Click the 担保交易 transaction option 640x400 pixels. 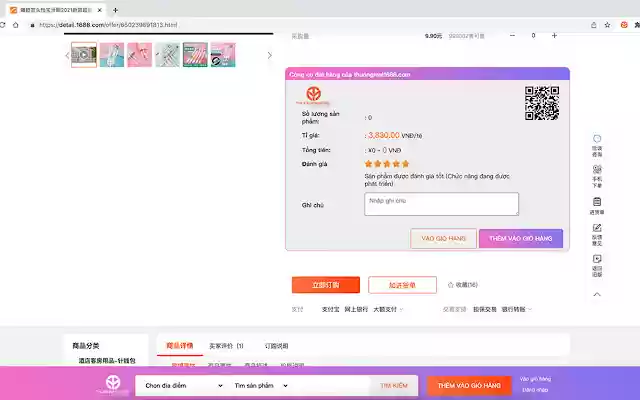pos(484,309)
